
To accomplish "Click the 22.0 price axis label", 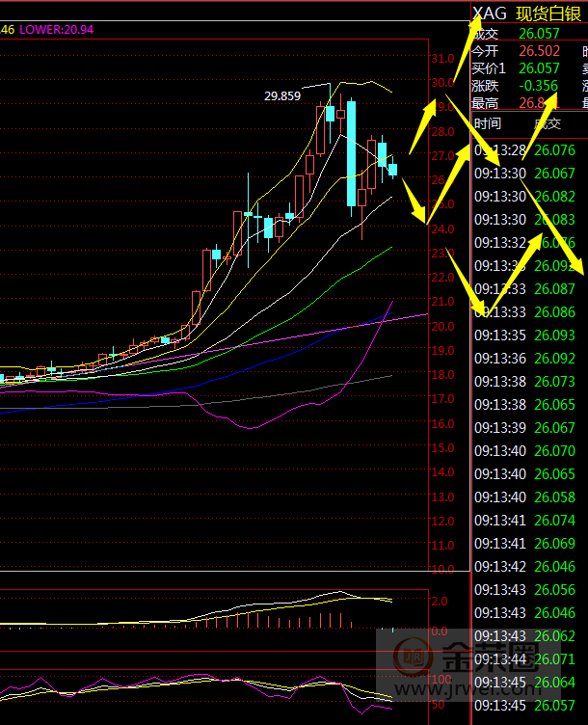I will pyautogui.click(x=442, y=277).
